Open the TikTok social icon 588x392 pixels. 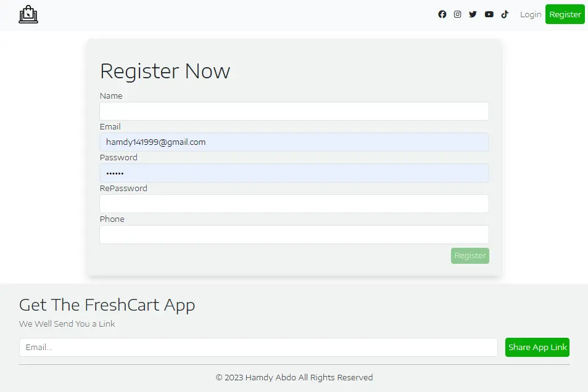pos(505,14)
